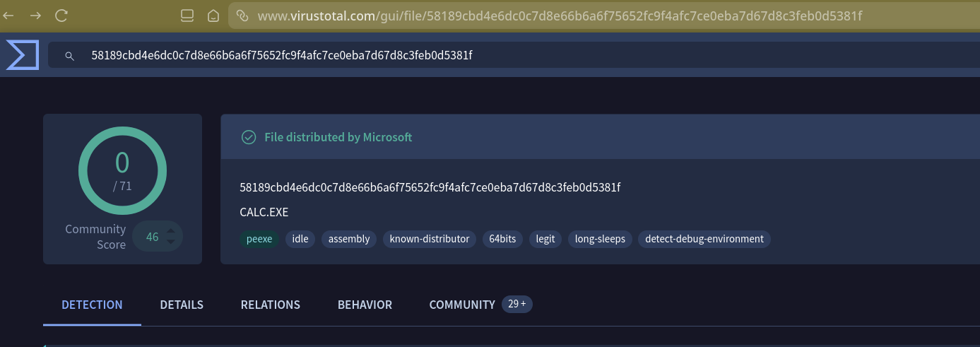Select the assembly tag
The image size is (980, 347).
(349, 239)
